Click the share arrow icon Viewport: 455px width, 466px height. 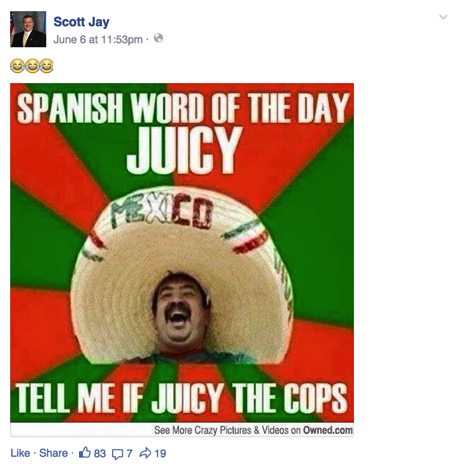[x=145, y=453]
